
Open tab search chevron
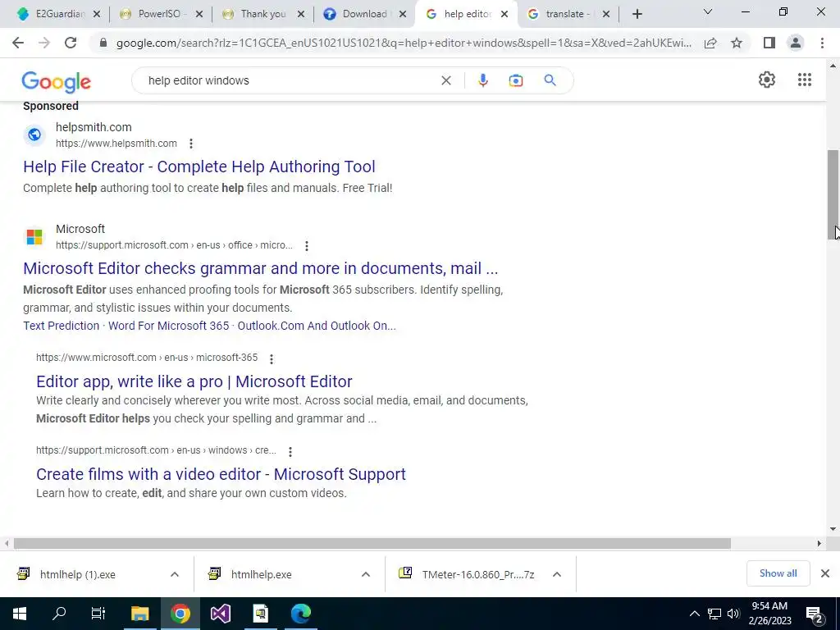[x=707, y=11]
